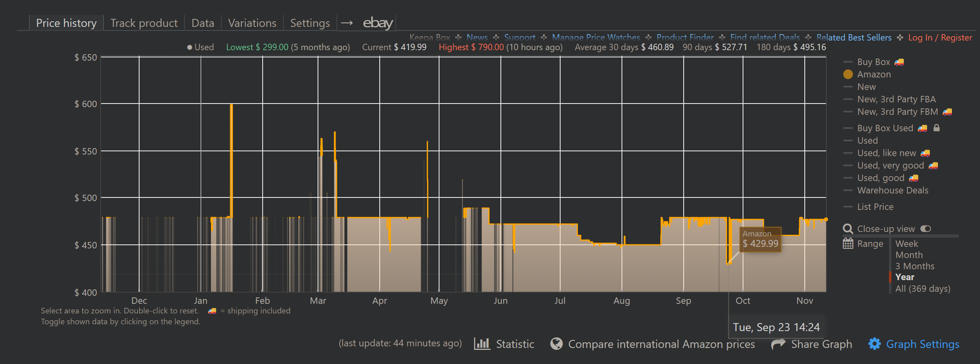Viewport: 980px width, 364px height.
Task: Click truck icon next to Used, very good
Action: coord(933,165)
